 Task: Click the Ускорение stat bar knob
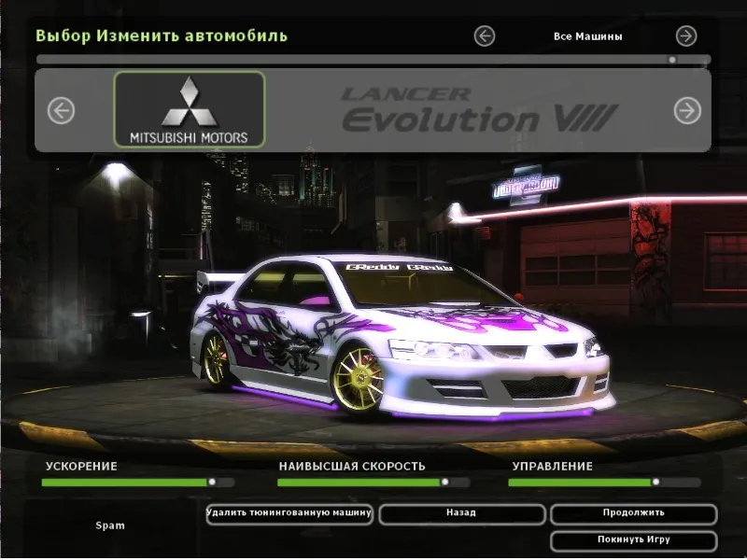212,482
